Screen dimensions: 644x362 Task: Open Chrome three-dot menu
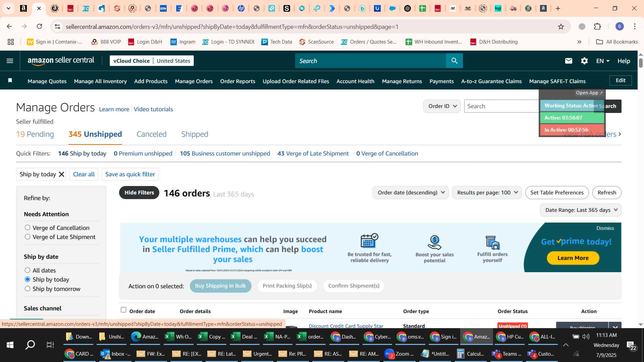point(635,26)
